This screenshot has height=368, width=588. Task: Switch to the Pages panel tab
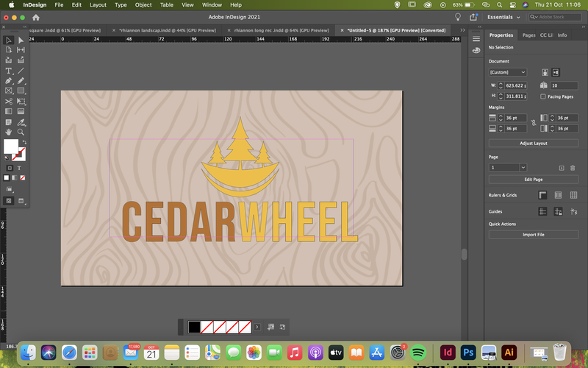pyautogui.click(x=528, y=35)
